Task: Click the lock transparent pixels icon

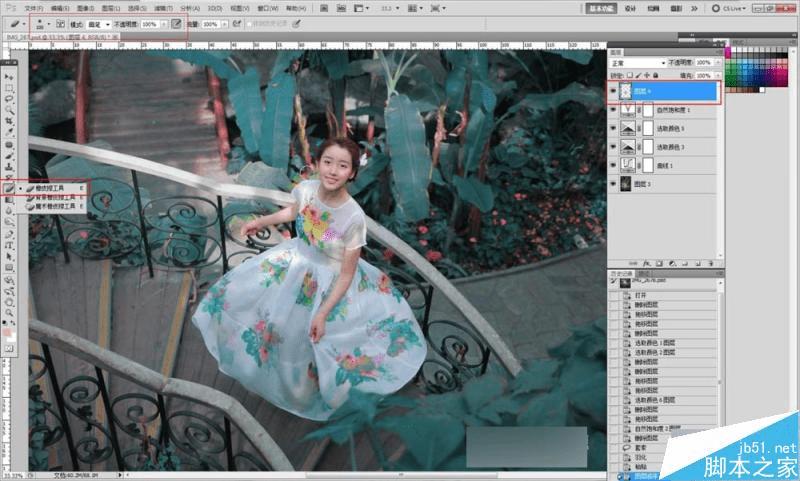Action: tap(629, 75)
